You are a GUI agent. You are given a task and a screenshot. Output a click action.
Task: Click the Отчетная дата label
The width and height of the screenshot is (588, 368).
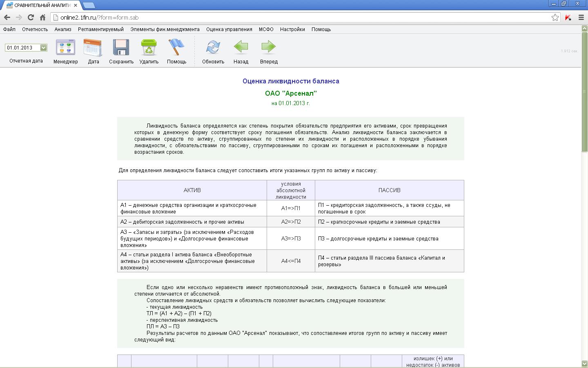point(26,61)
